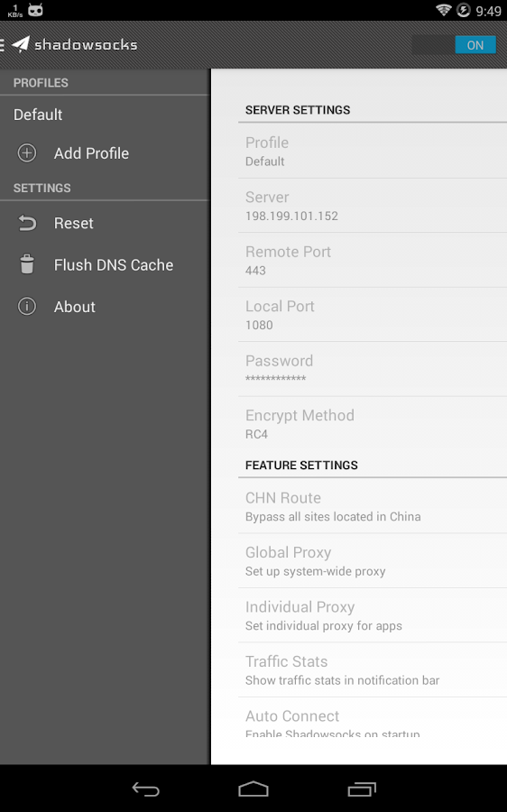Tap the Android home navigation icon

coord(253,789)
